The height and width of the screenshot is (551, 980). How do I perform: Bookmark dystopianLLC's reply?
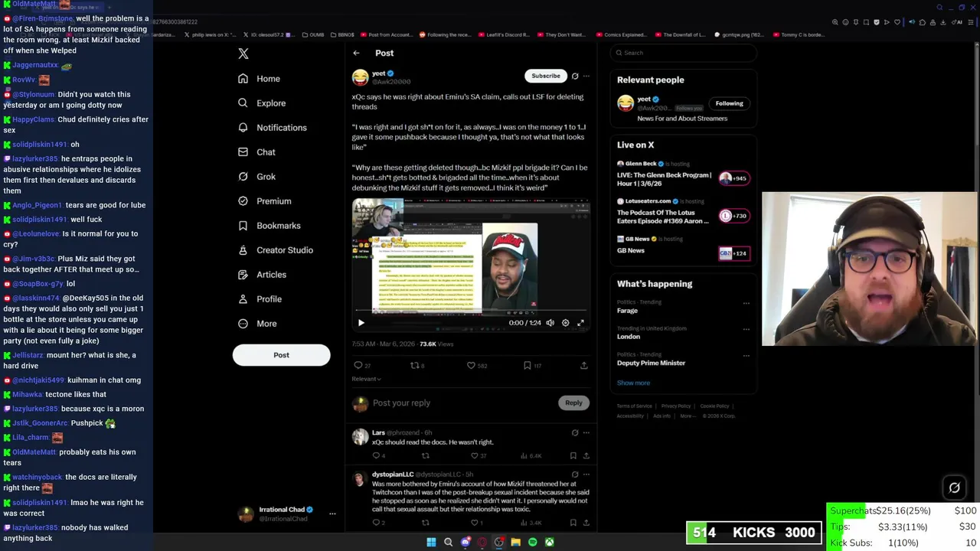pyautogui.click(x=573, y=523)
